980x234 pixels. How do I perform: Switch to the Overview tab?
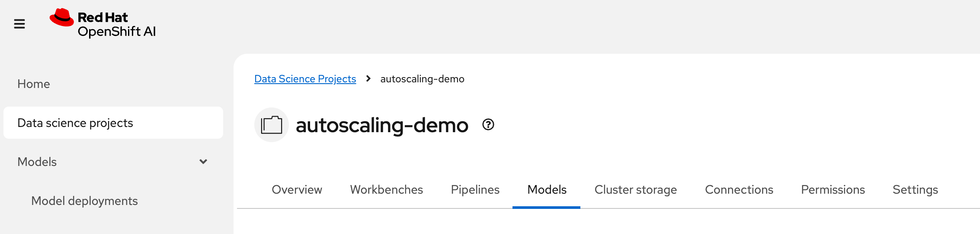click(x=297, y=190)
